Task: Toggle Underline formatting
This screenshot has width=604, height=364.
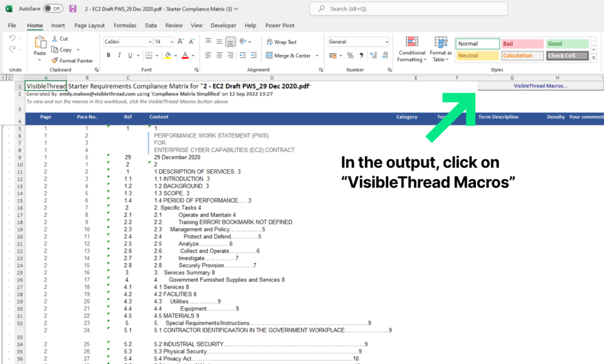Action: click(x=130, y=55)
